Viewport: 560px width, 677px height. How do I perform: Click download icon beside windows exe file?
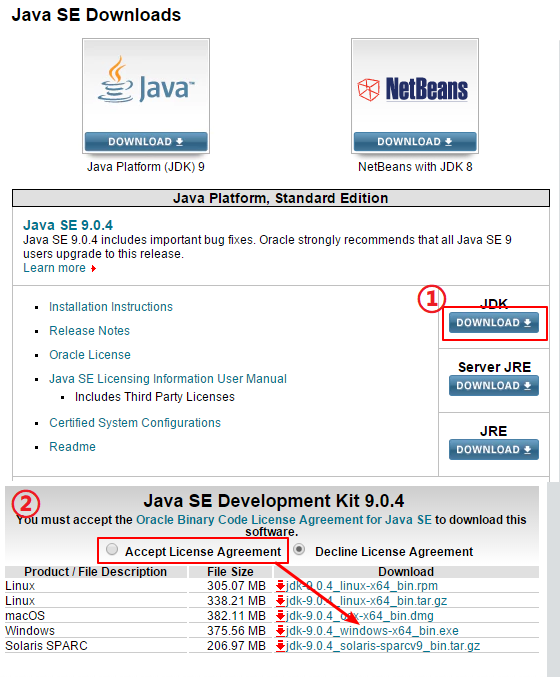point(280,631)
